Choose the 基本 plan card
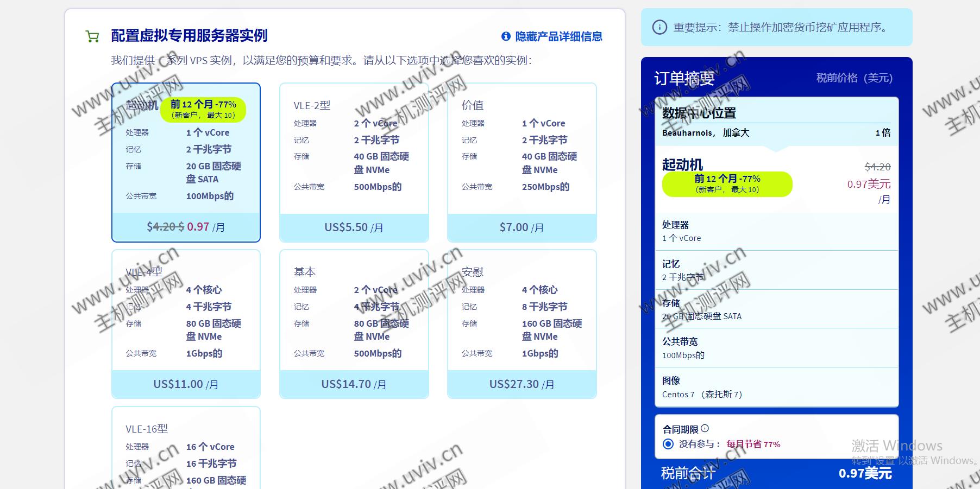Viewport: 980px width, 489px height. pyautogui.click(x=354, y=324)
